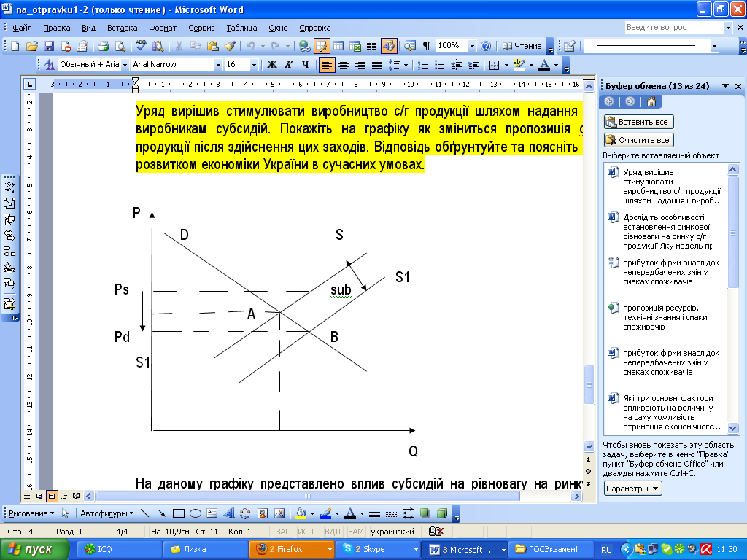Toggle Italic formatting (К)
Screen dimensions: 747x560
[289, 64]
